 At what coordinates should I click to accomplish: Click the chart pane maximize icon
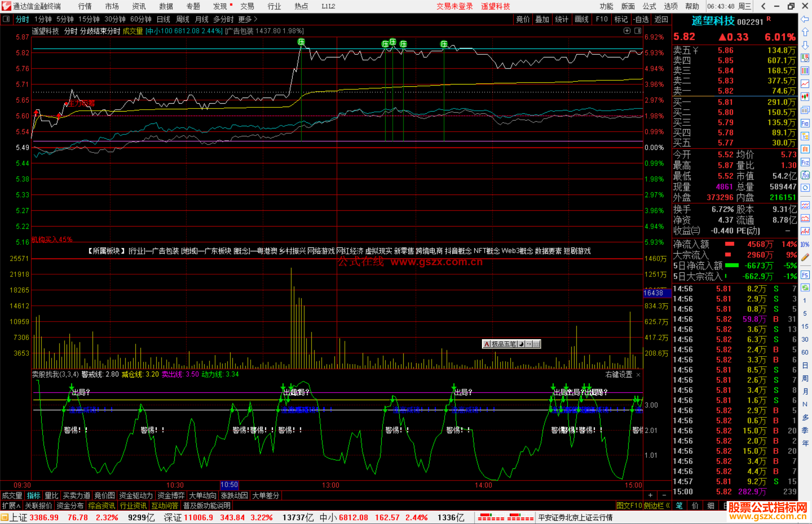[x=638, y=31]
